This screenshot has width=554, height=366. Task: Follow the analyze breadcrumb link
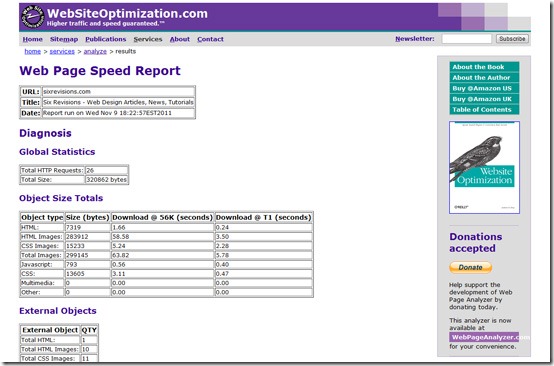95,52
